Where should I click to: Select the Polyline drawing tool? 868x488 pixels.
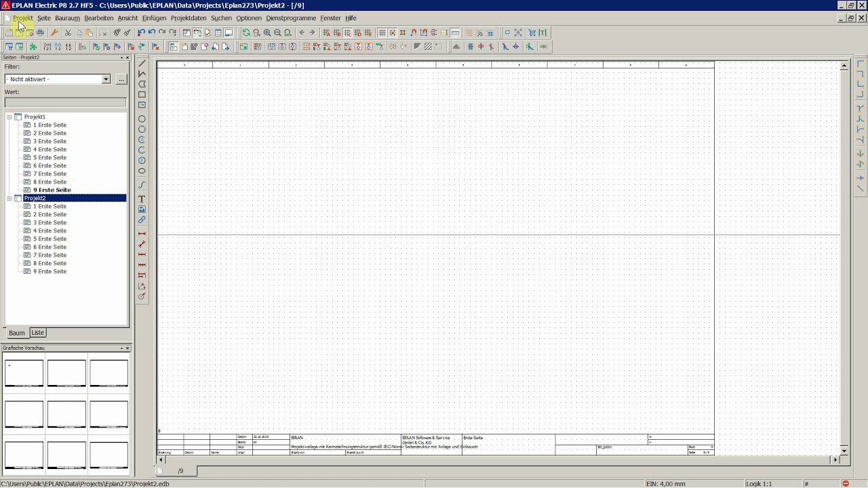(142, 74)
